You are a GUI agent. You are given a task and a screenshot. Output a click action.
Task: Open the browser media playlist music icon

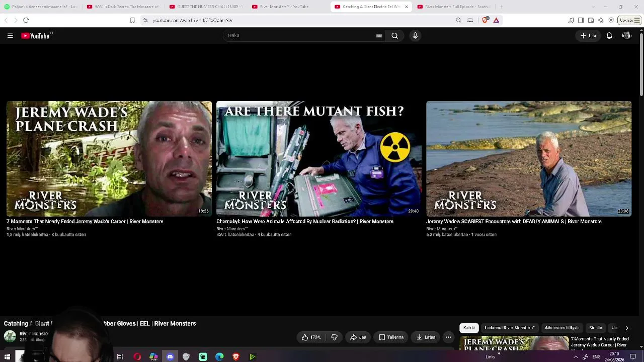click(571, 20)
